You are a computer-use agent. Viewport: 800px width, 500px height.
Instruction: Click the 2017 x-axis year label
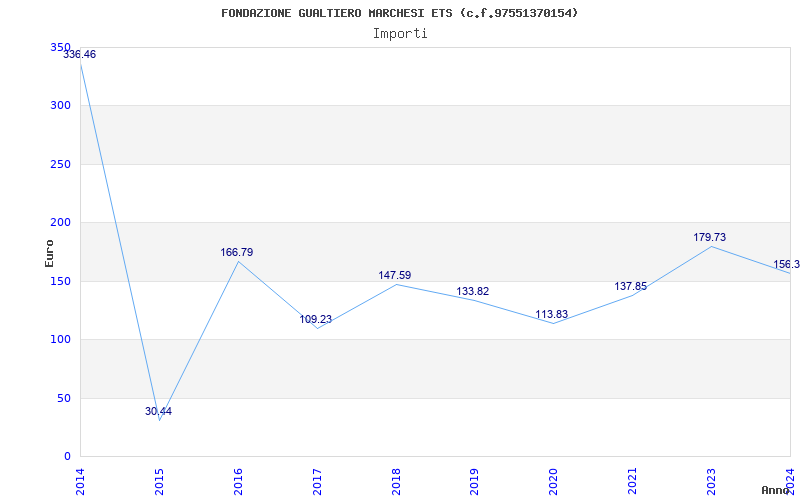[x=317, y=482]
